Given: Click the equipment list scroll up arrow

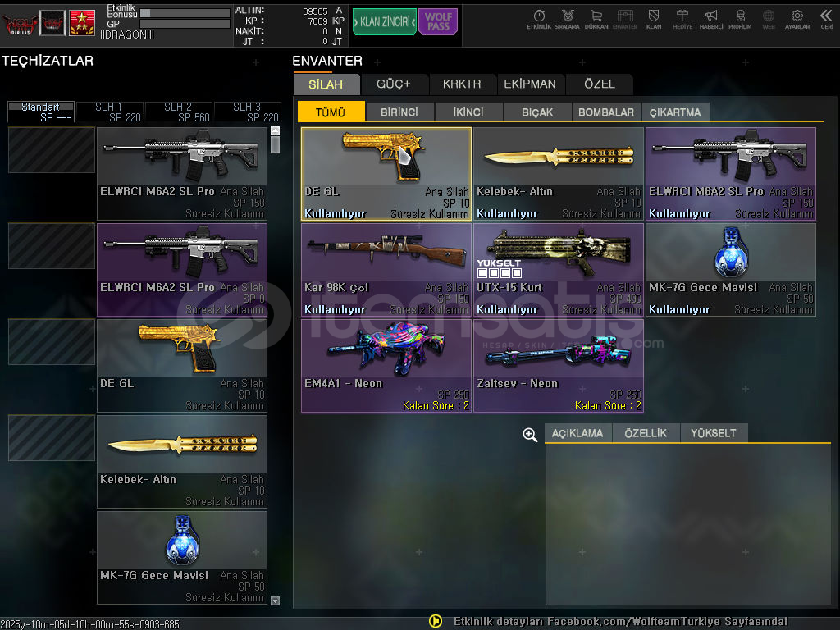Looking at the screenshot, I should click(x=276, y=130).
